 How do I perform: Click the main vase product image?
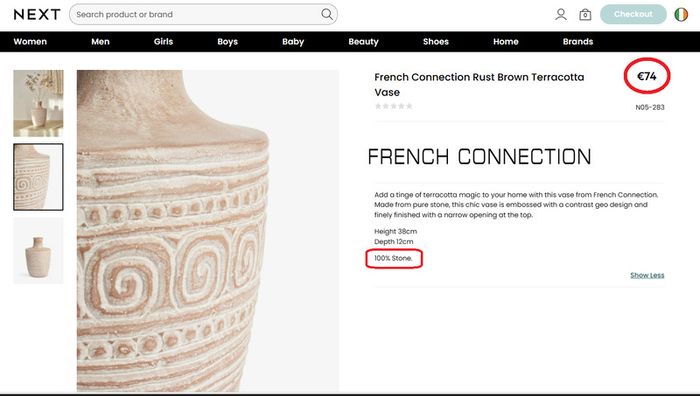click(x=208, y=231)
